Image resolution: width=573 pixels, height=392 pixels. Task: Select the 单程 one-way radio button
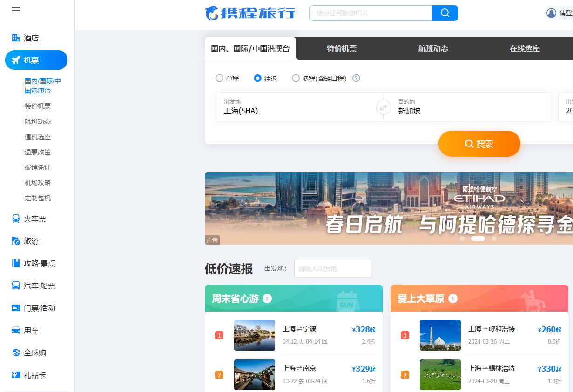coord(219,78)
